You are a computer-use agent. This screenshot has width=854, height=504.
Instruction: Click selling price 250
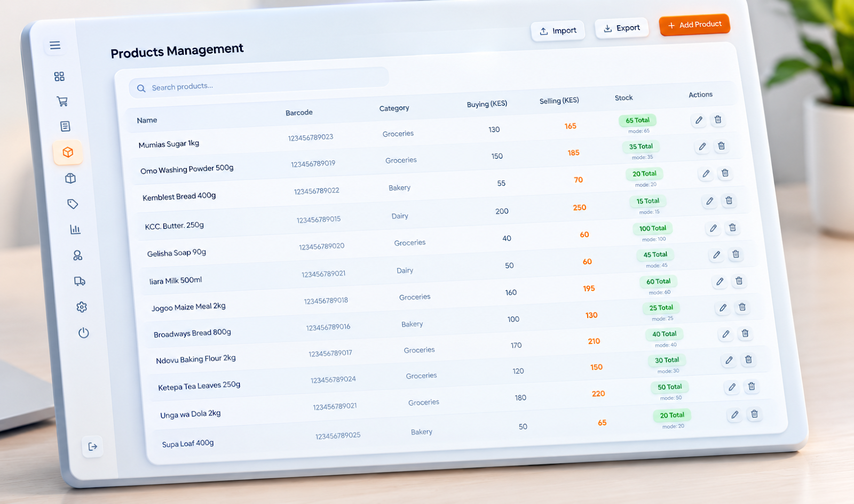[x=579, y=207]
